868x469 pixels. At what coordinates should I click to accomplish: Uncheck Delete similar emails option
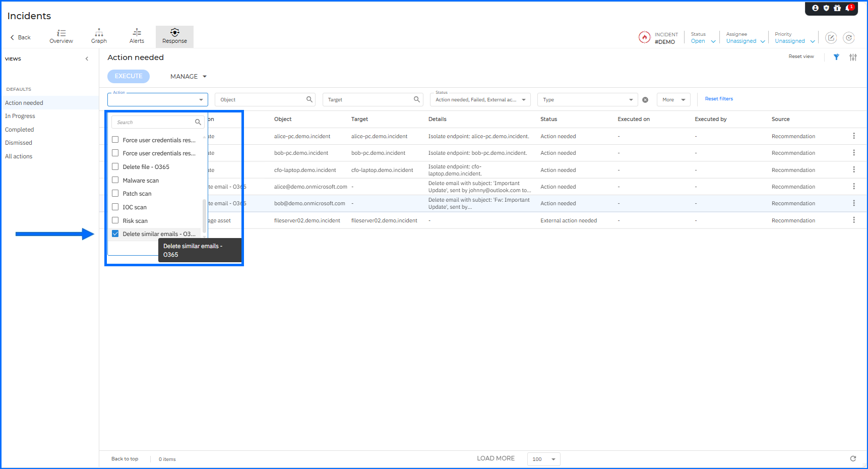(115, 233)
